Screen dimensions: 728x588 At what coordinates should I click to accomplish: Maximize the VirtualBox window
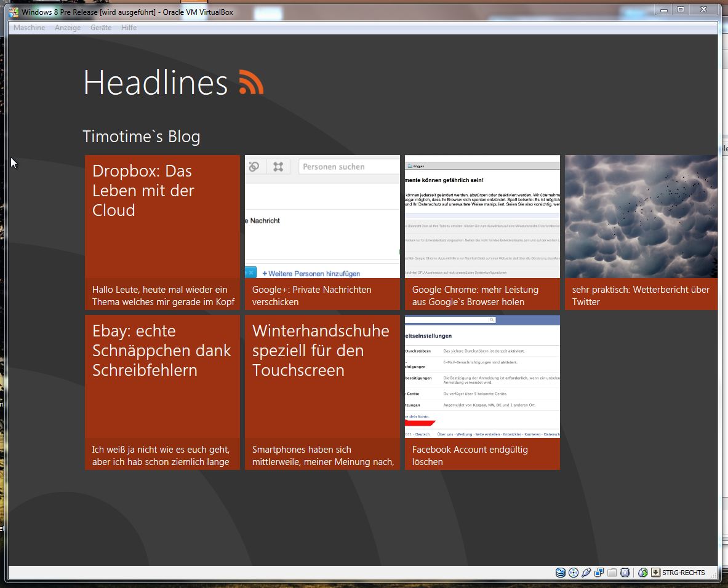tap(681, 10)
